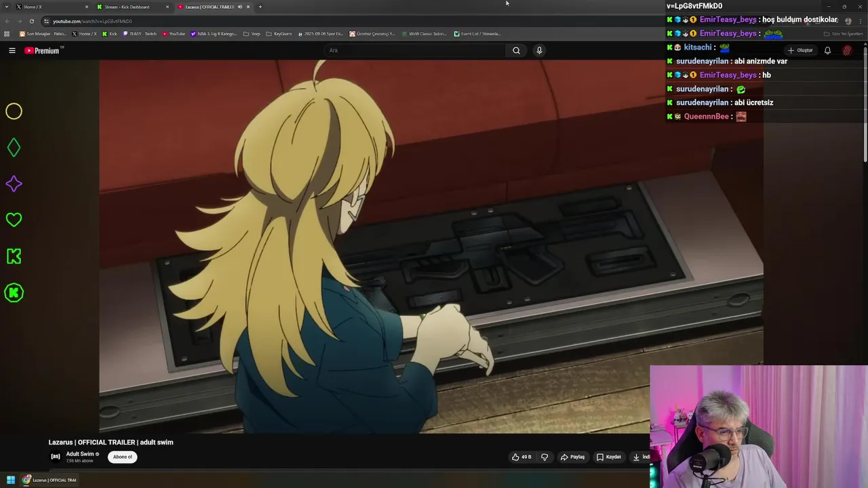Click chat username QueennnBee
The width and height of the screenshot is (868, 488).
point(706,117)
